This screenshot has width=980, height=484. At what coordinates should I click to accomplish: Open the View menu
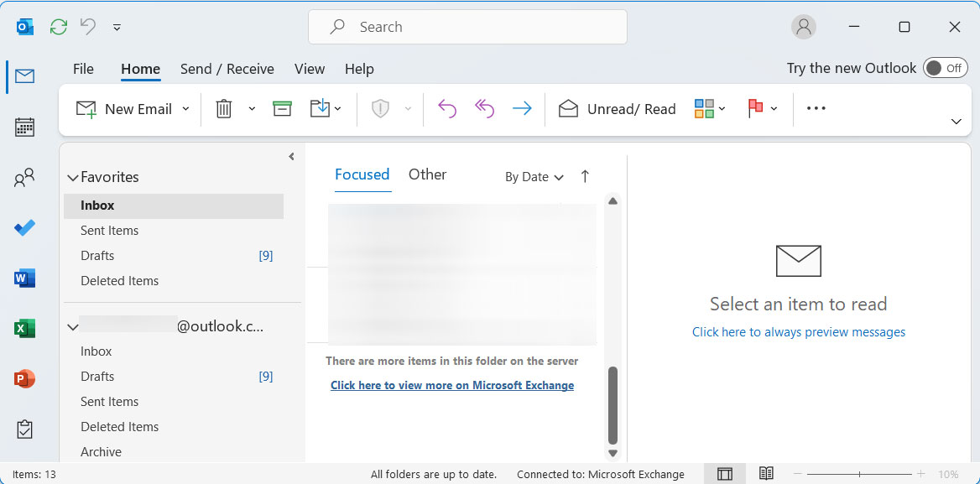[x=309, y=69]
